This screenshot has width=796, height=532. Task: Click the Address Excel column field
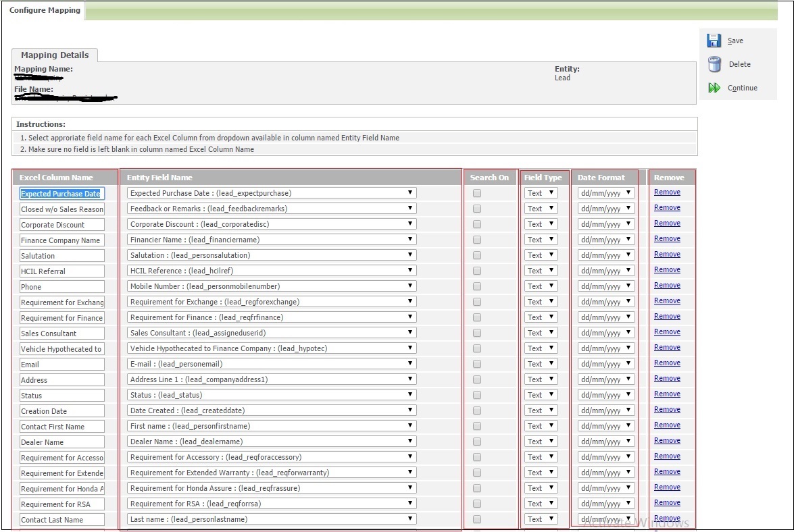click(62, 380)
